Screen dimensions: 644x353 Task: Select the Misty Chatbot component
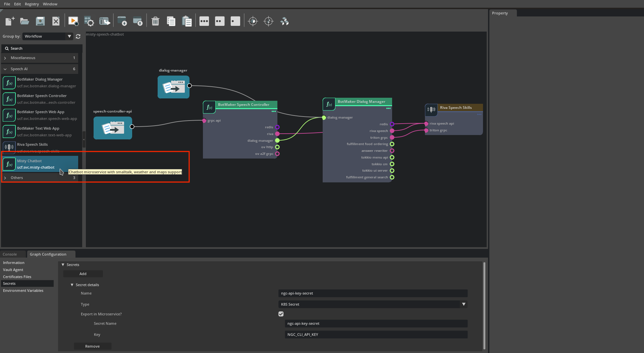(40, 164)
